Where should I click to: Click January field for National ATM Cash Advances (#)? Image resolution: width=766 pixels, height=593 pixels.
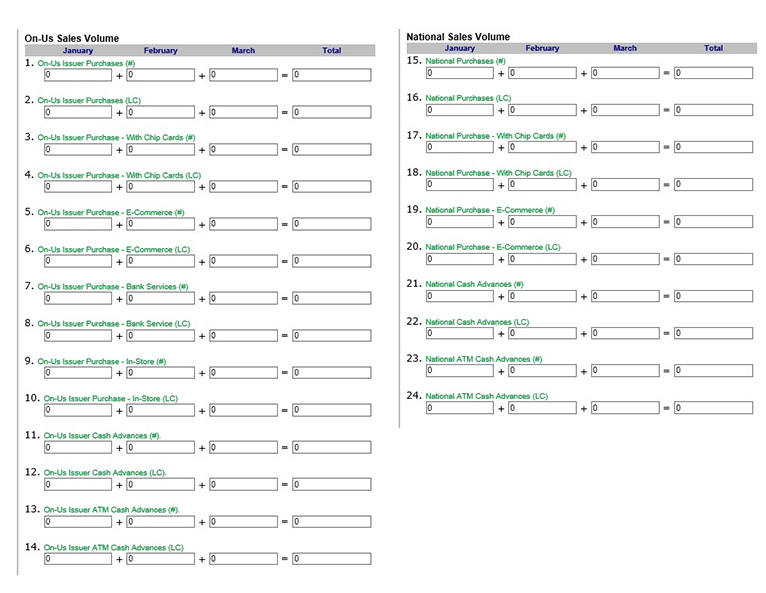pyautogui.click(x=460, y=371)
